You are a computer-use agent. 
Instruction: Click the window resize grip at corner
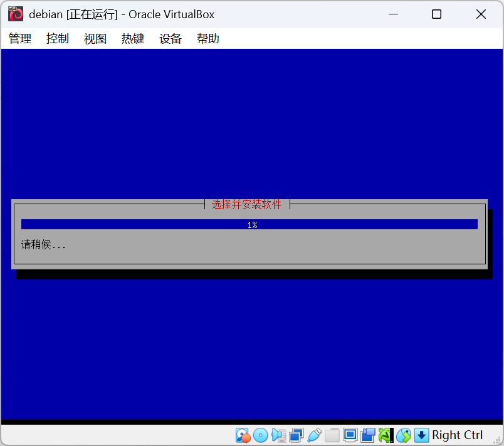coord(497,440)
